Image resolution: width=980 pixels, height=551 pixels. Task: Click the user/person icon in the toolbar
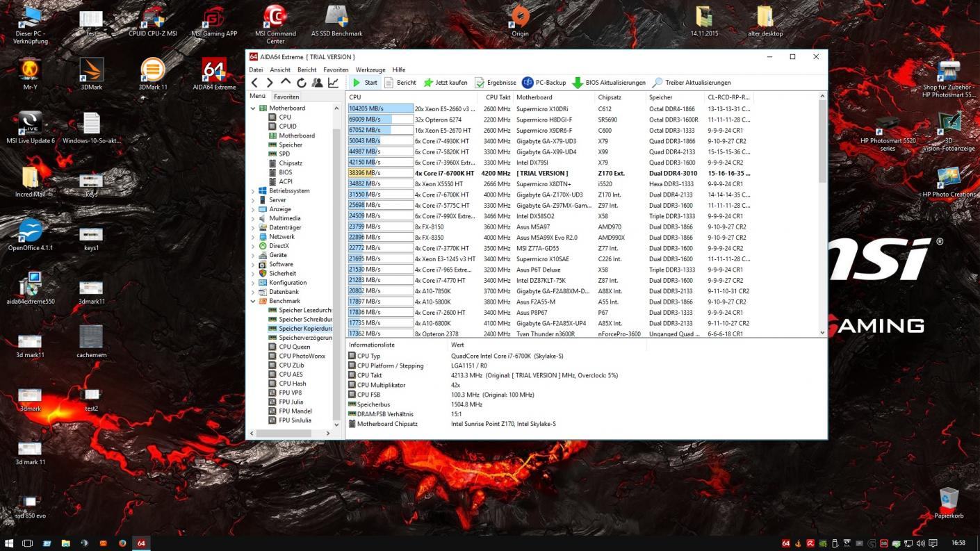click(x=317, y=83)
